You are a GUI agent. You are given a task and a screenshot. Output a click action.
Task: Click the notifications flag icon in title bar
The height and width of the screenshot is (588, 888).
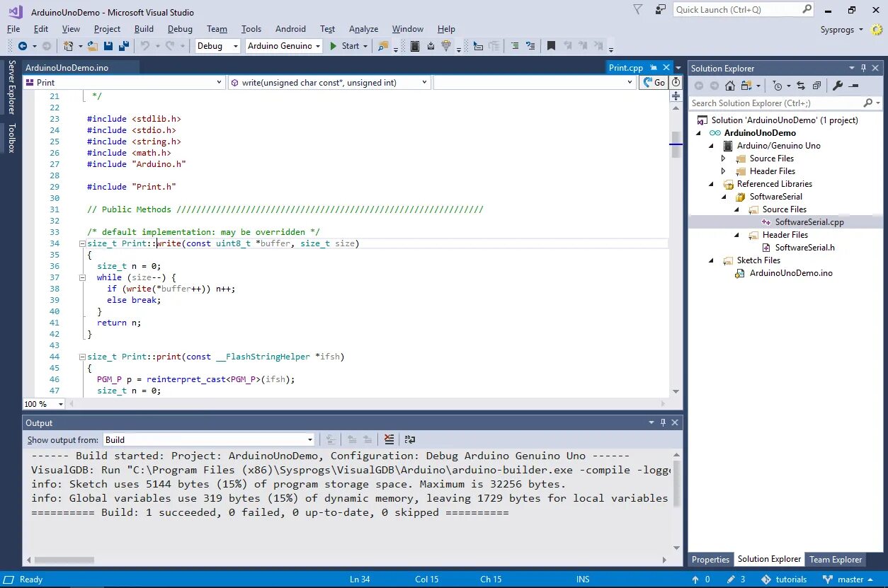tap(638, 10)
